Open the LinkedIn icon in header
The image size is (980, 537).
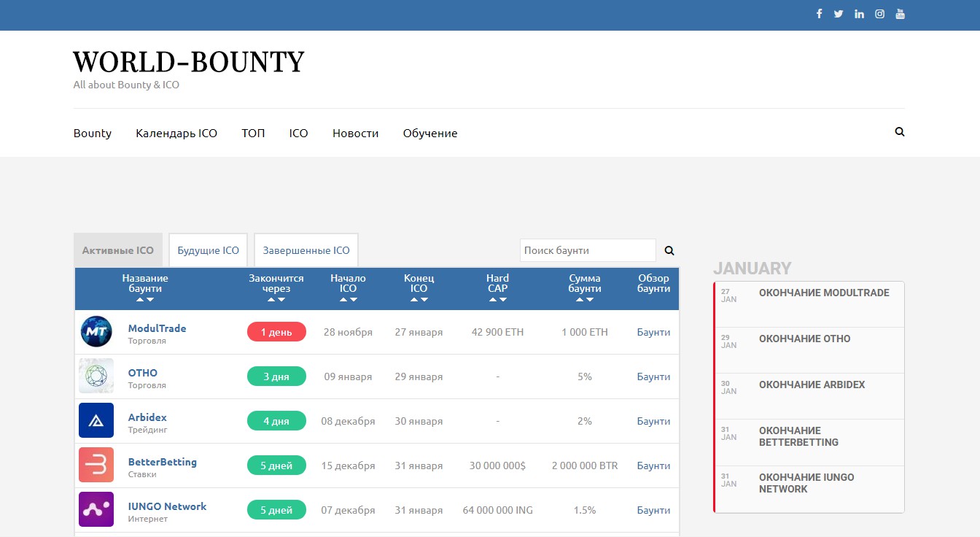pos(859,14)
